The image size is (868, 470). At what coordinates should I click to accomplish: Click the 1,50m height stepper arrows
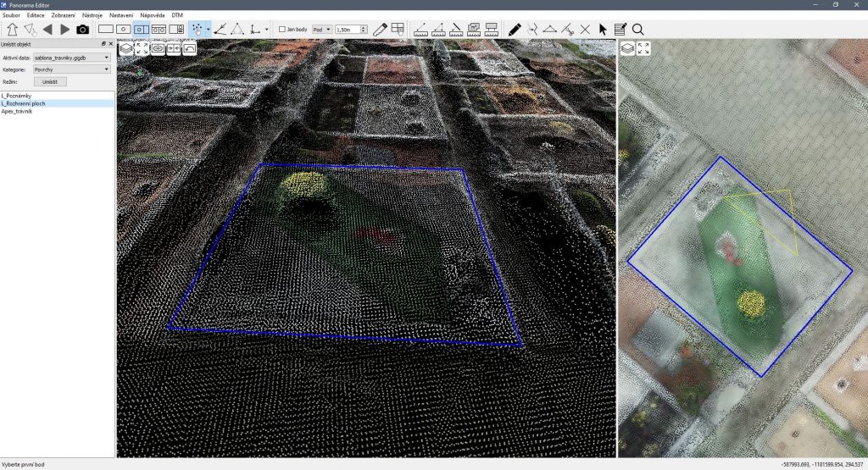[x=364, y=29]
